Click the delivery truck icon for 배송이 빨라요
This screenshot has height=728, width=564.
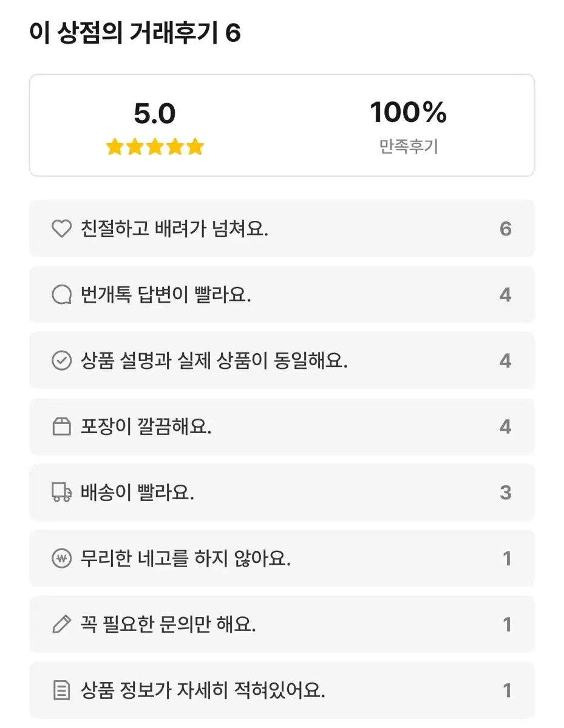pos(61,493)
